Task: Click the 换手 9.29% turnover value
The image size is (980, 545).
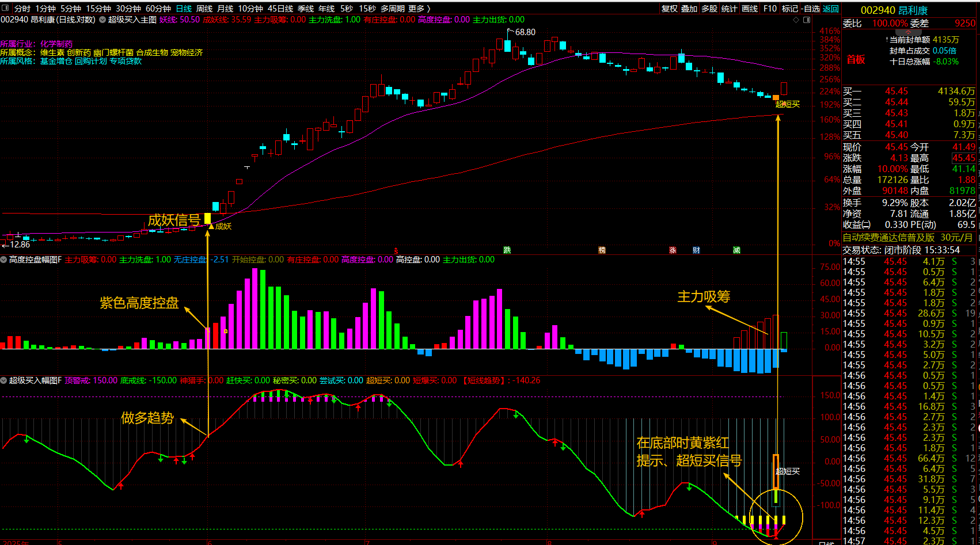Action: click(x=895, y=203)
